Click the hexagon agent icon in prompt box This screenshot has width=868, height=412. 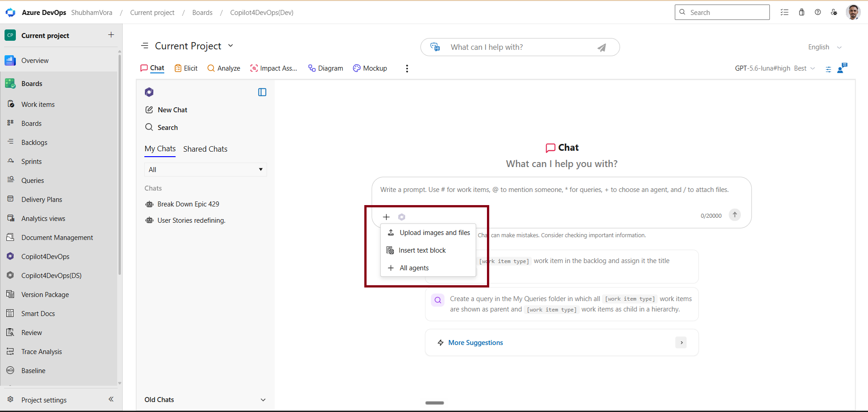(x=401, y=217)
